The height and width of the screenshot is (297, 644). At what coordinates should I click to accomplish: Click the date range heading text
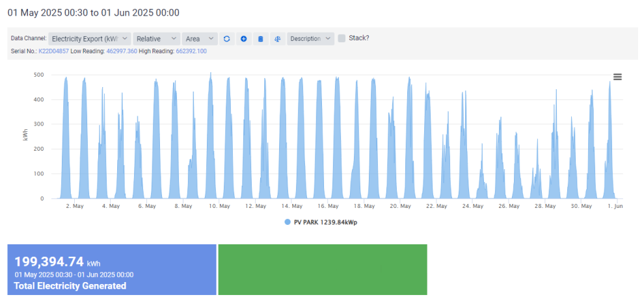pos(94,12)
